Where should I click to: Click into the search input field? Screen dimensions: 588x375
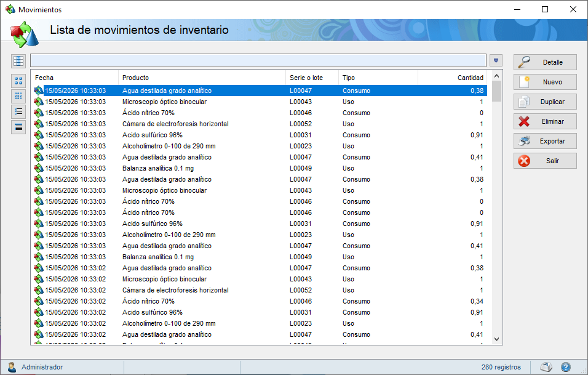coord(258,60)
